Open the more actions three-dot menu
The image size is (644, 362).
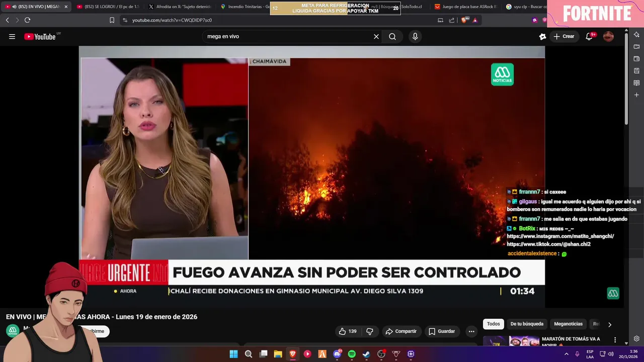(471, 331)
